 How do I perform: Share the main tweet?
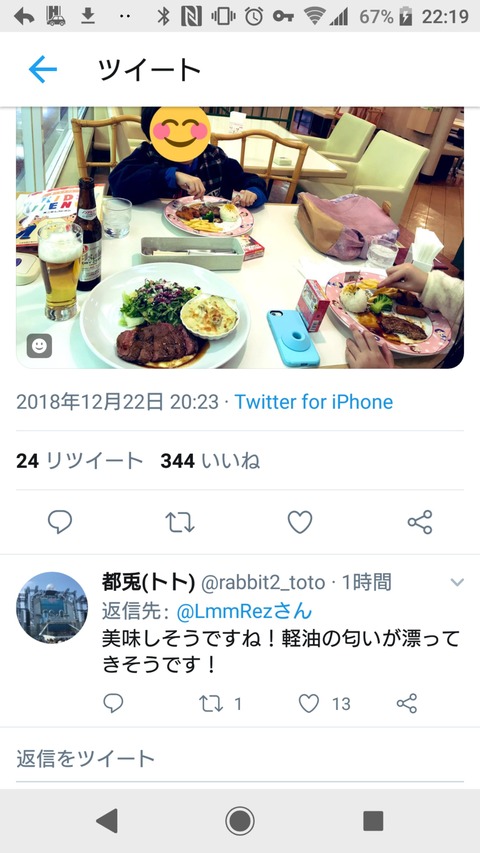click(420, 522)
